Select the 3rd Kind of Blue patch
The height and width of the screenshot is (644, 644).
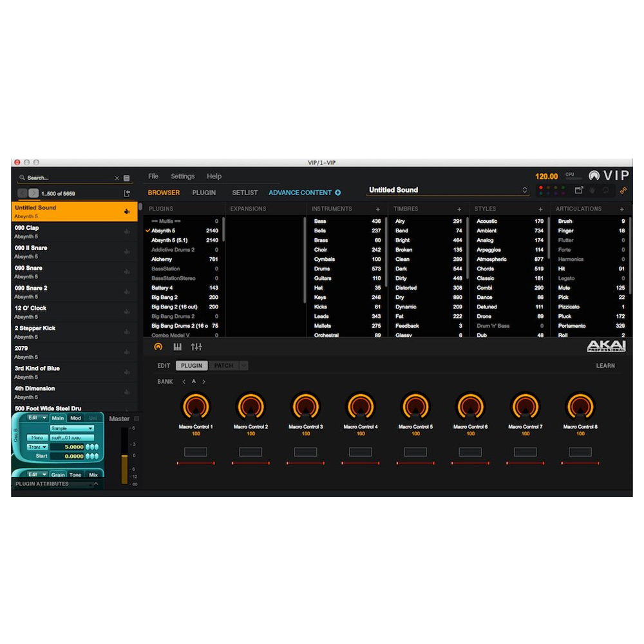tap(74, 372)
